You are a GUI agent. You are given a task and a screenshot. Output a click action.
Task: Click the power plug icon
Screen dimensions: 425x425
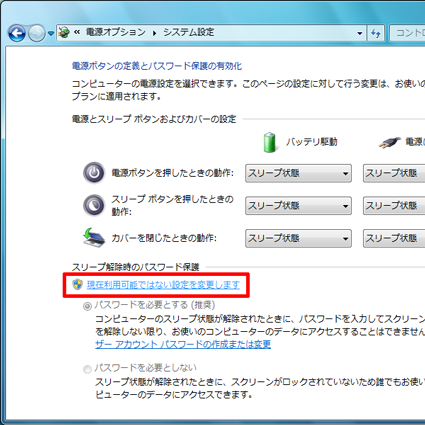(389, 142)
